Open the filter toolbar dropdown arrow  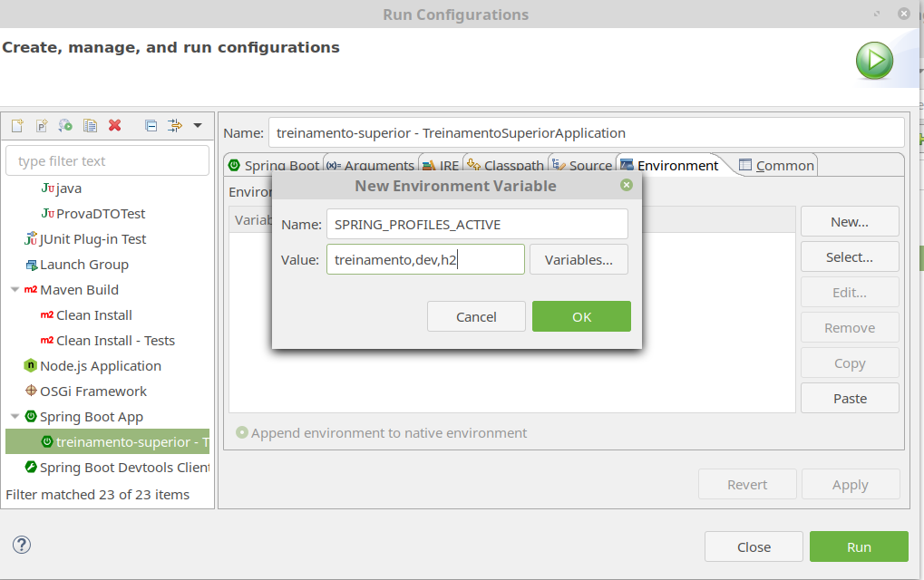point(198,126)
